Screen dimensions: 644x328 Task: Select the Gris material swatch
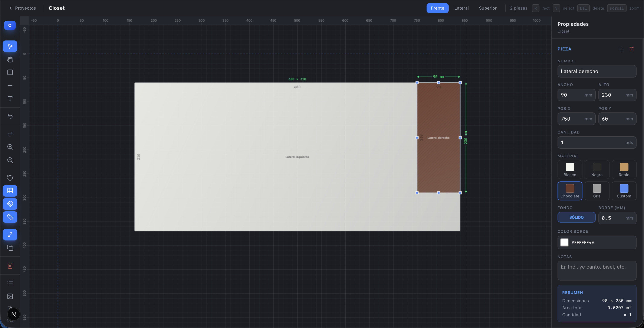(x=597, y=191)
